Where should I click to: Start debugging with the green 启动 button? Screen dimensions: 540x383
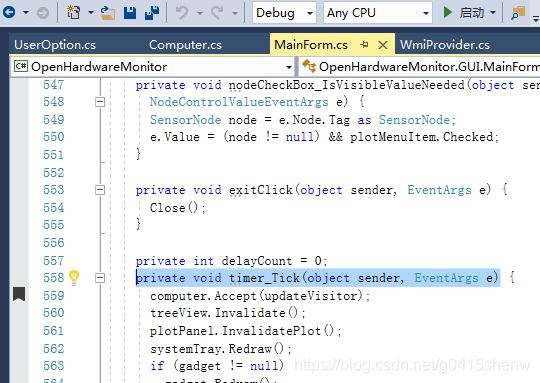[x=463, y=13]
